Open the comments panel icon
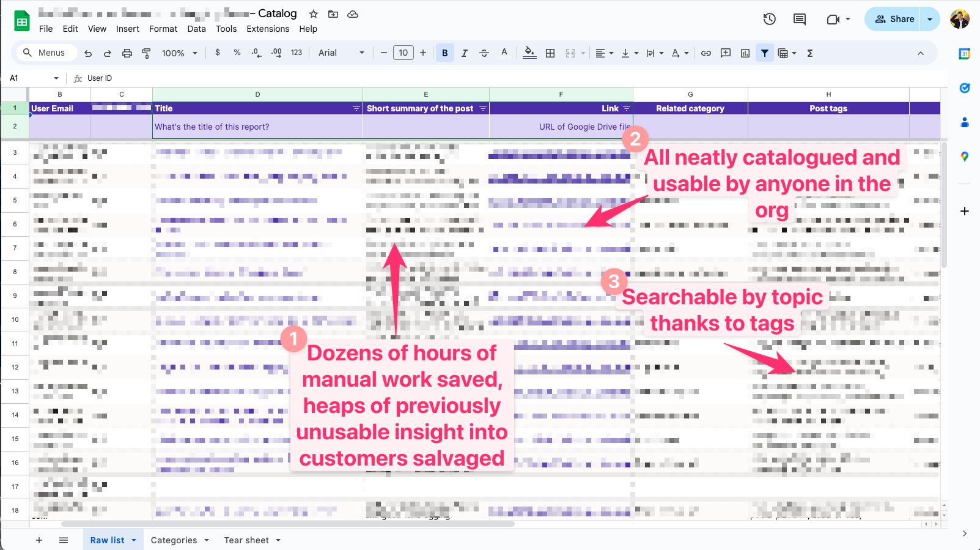 tap(799, 19)
